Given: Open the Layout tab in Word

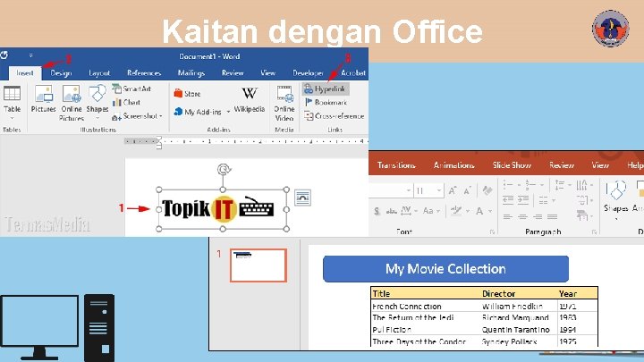Looking at the screenshot, I should [99, 73].
